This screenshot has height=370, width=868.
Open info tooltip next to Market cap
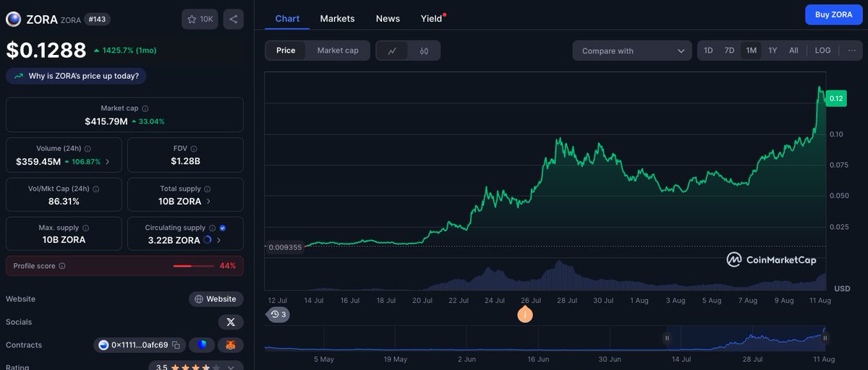pyautogui.click(x=145, y=108)
